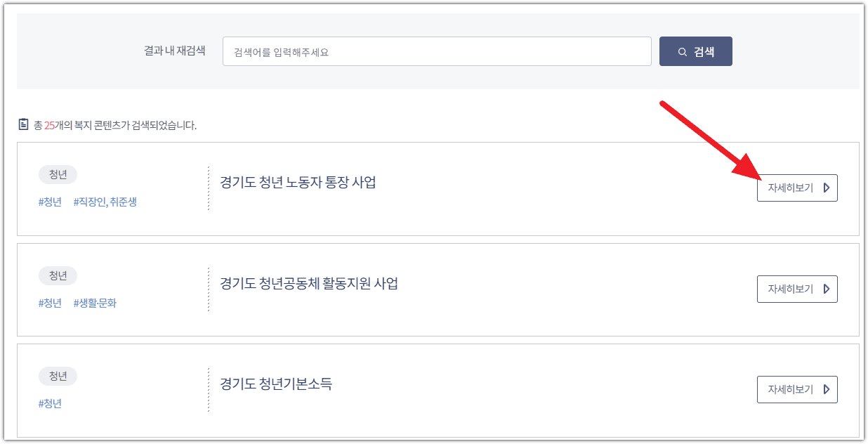868x444 pixels.
Task: Click the 검색어를 입력해주세요 search field
Action: [435, 51]
